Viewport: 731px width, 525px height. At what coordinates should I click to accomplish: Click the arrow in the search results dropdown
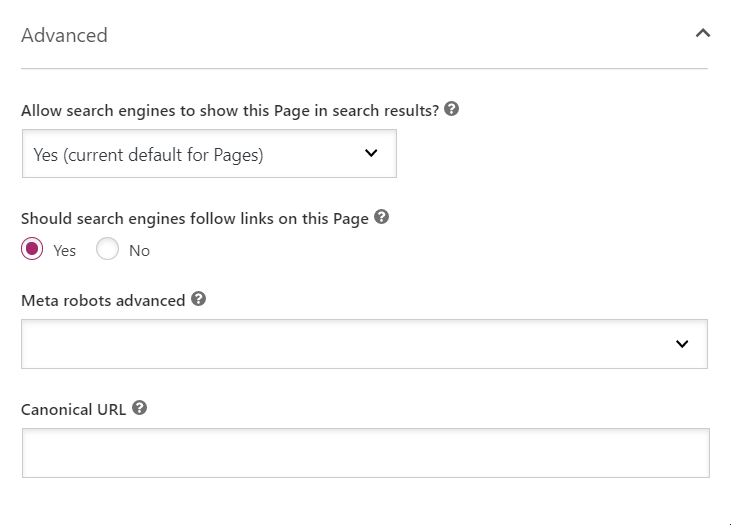tap(371, 153)
